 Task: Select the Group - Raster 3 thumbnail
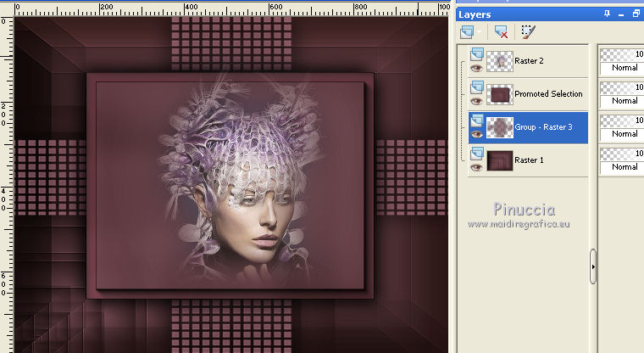500,127
